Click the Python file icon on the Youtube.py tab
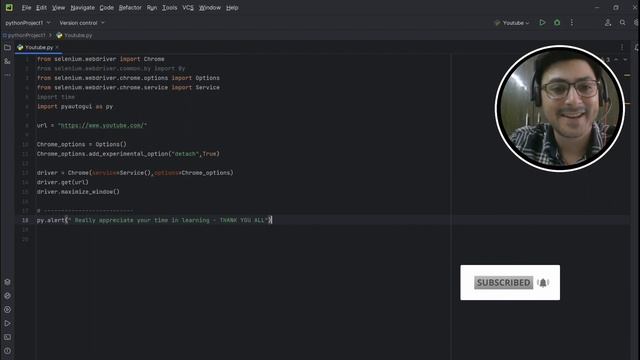 (x=20, y=47)
